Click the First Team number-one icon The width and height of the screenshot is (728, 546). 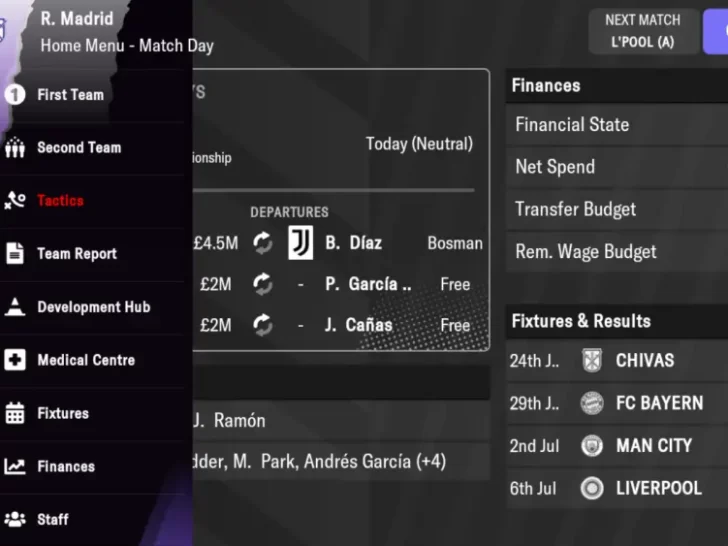[x=15, y=95]
